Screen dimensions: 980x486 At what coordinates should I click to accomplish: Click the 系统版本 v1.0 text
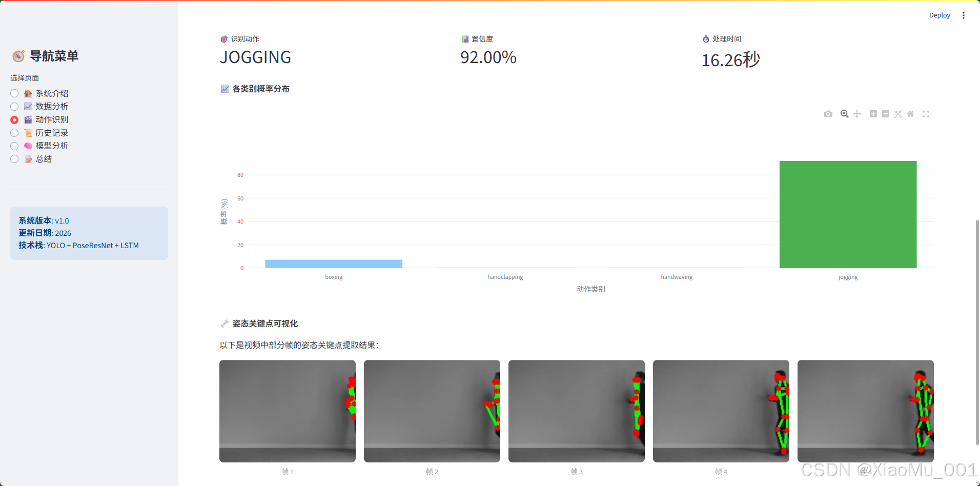click(44, 220)
